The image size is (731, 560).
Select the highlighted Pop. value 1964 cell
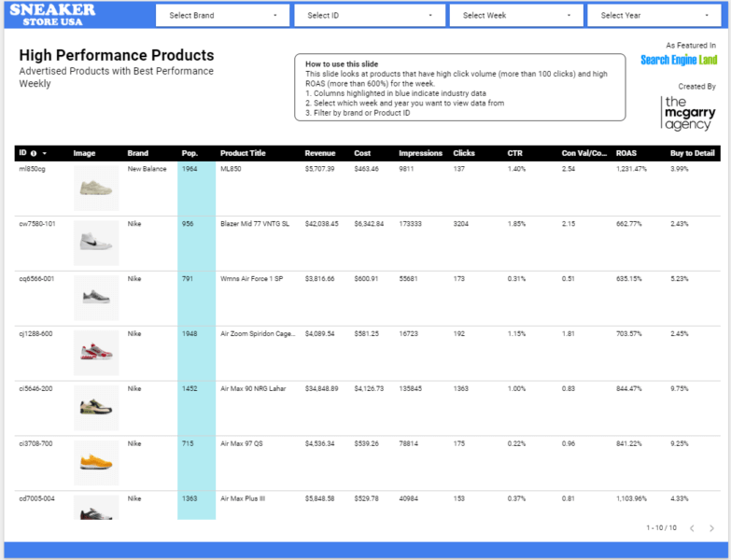coord(196,170)
